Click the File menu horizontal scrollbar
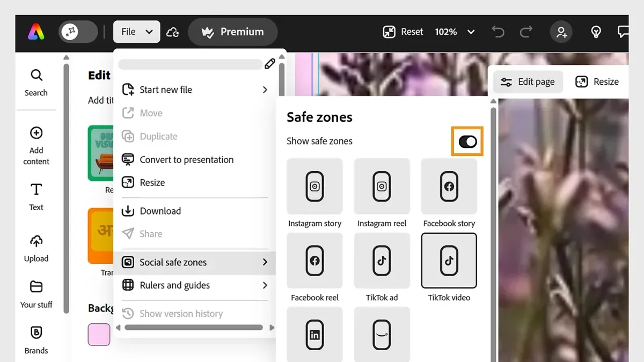 194,327
